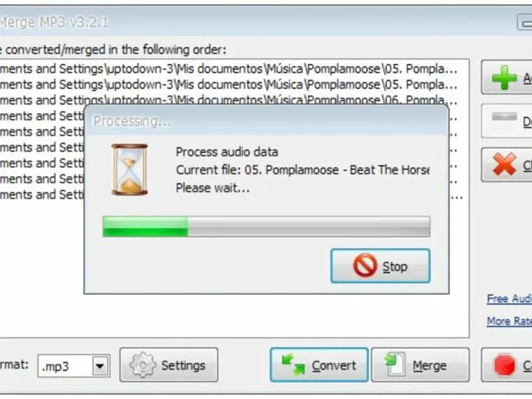This screenshot has width=532, height=399.
Task: Select the second Pomplamoose 05 file entry
Action: tap(234, 84)
